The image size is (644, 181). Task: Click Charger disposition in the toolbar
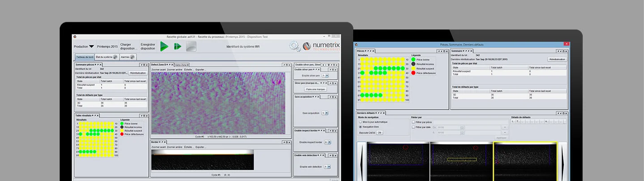(129, 46)
